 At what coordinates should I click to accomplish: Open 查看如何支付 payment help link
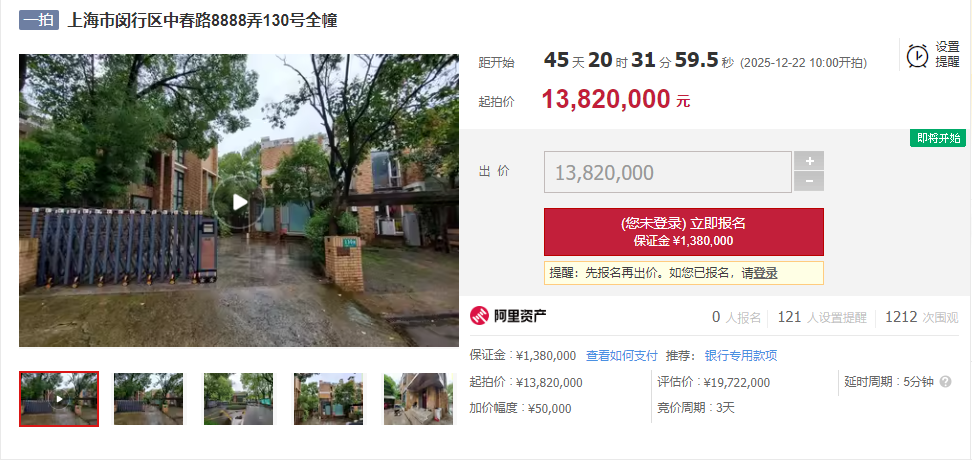622,355
